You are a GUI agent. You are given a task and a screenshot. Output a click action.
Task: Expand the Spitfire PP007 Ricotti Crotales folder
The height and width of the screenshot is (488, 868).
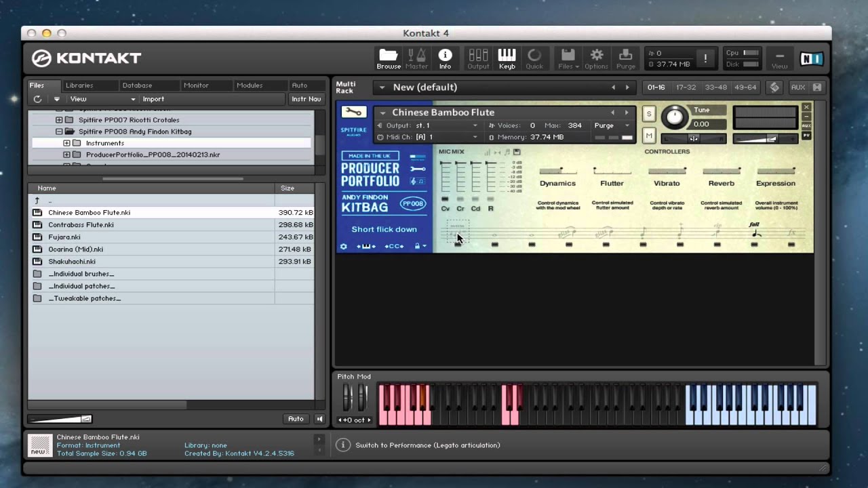(x=59, y=120)
